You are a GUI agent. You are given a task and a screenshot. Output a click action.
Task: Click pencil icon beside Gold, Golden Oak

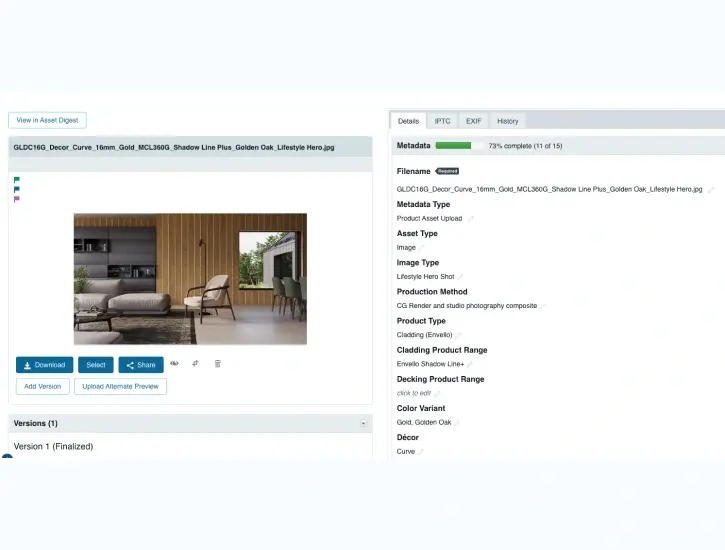457,422
